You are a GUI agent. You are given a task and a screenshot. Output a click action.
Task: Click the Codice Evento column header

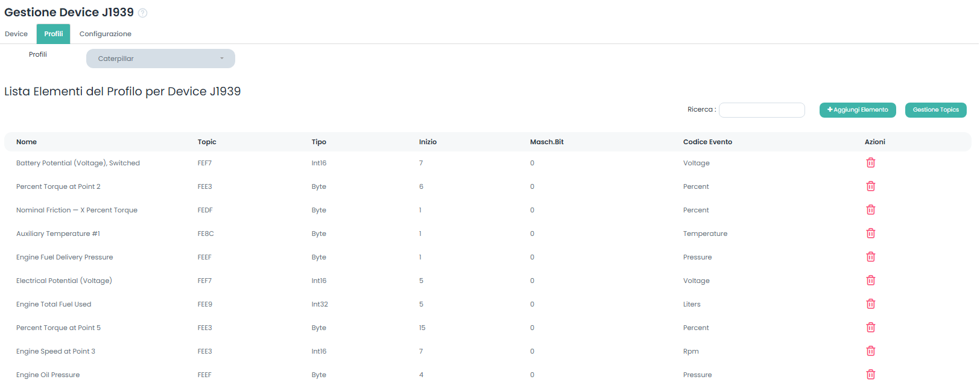tap(707, 142)
